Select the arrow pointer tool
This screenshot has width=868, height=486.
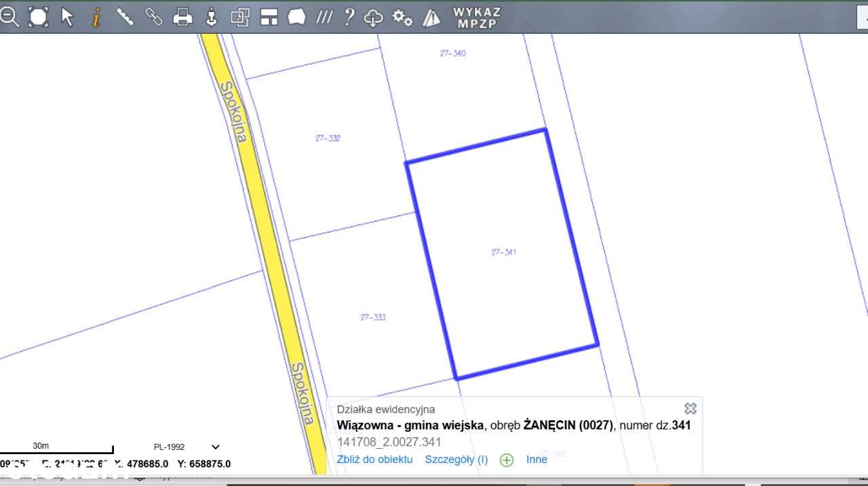(x=67, y=17)
